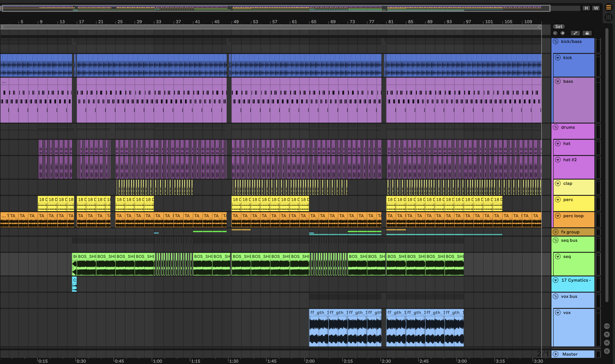615x364 pixels.
Task: Switch to Arrangement View with orange lines icon
Action: click(x=608, y=7)
